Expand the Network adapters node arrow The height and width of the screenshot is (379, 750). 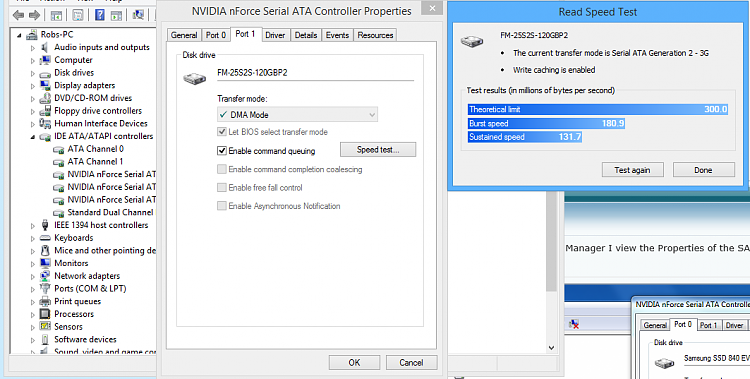[x=33, y=277]
